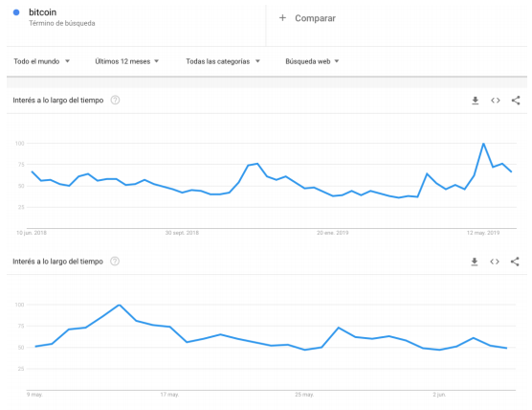Share the first interest over time chart
The image size is (532, 410).
(x=516, y=101)
